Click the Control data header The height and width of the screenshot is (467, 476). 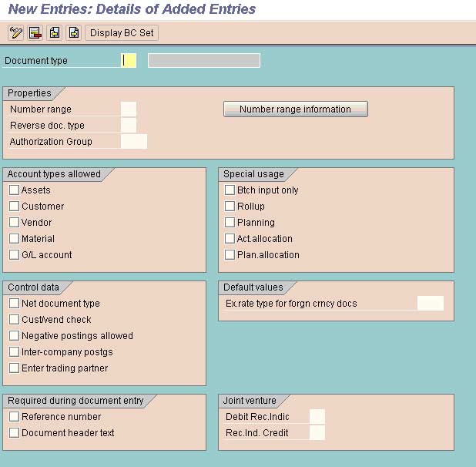[x=33, y=287]
